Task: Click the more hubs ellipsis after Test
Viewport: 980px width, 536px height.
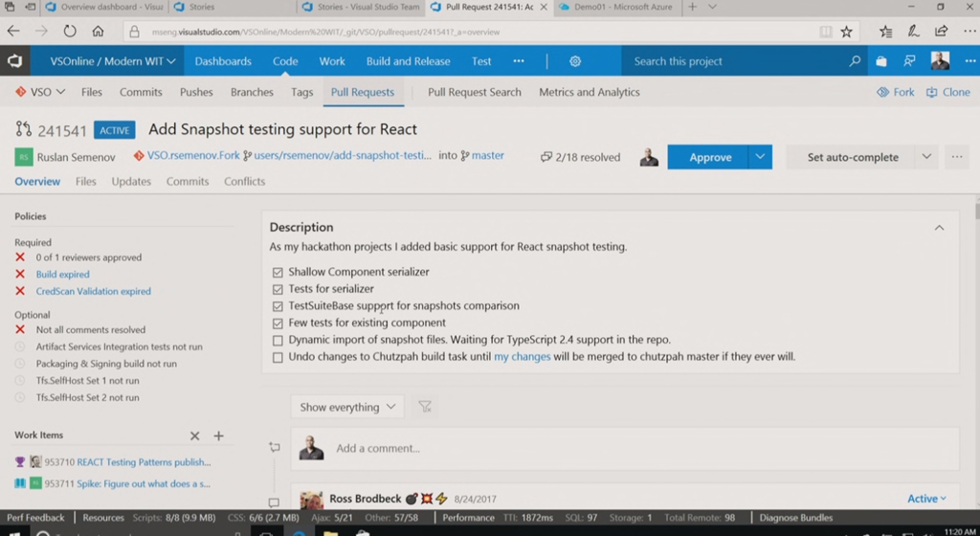Action: [x=519, y=61]
